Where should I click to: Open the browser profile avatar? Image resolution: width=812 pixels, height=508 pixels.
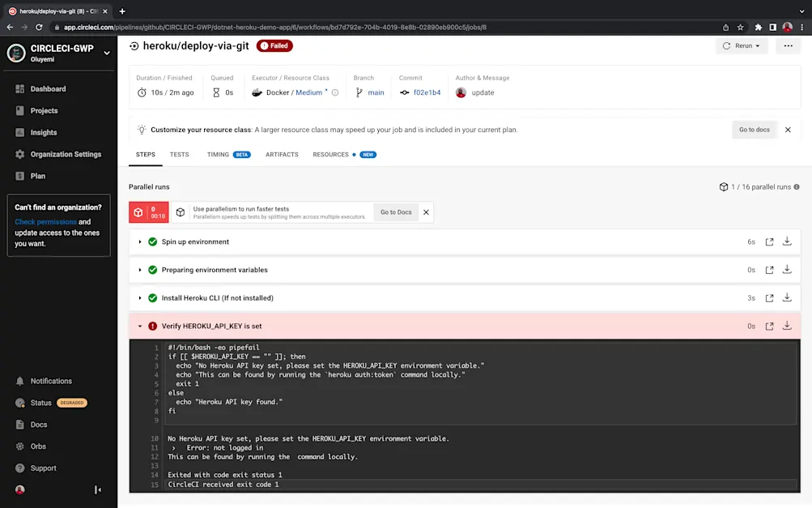787,27
